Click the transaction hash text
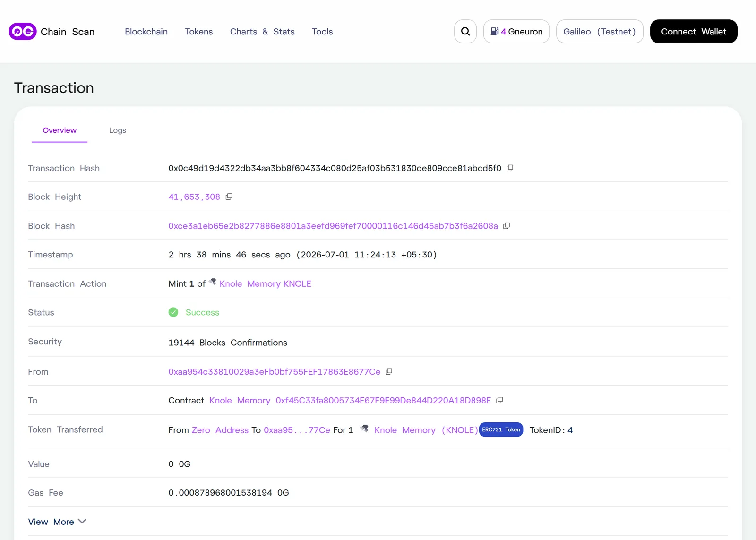Viewport: 756px width, 540px height. (335, 168)
